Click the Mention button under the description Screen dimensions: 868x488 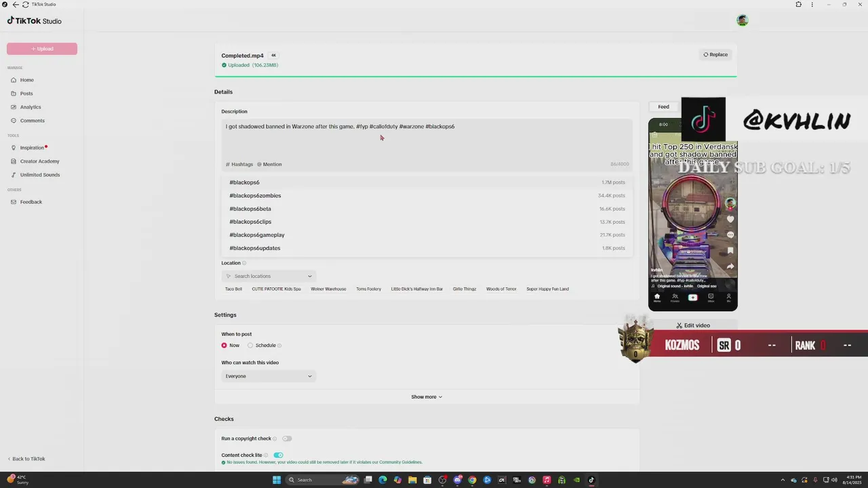[269, 165]
